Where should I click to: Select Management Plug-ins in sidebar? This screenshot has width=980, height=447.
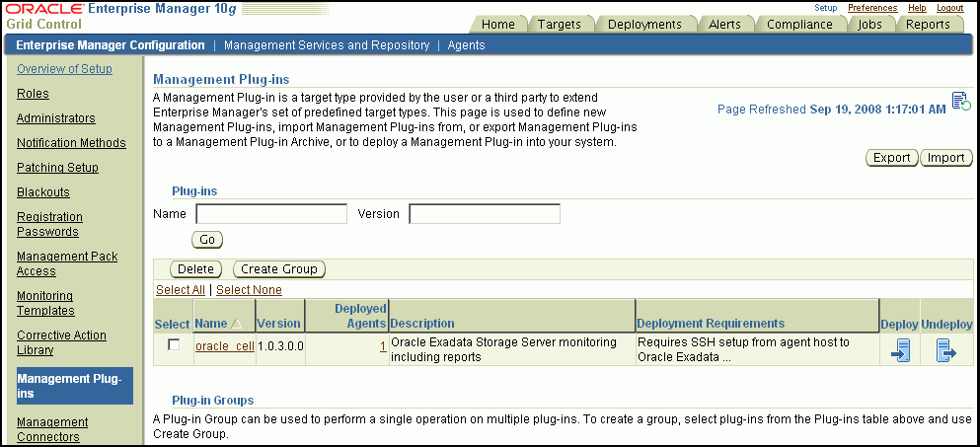(x=74, y=386)
